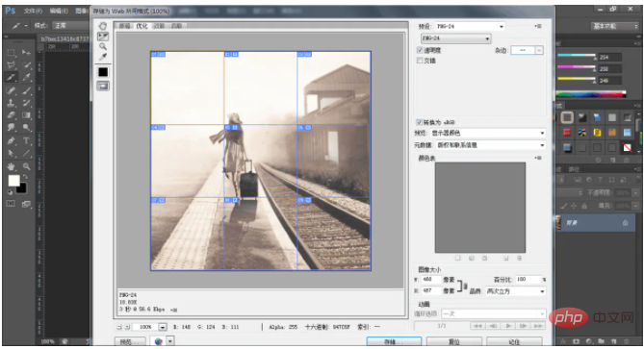
Task: Select the Slice Select tool in the dialog
Action: point(103,37)
